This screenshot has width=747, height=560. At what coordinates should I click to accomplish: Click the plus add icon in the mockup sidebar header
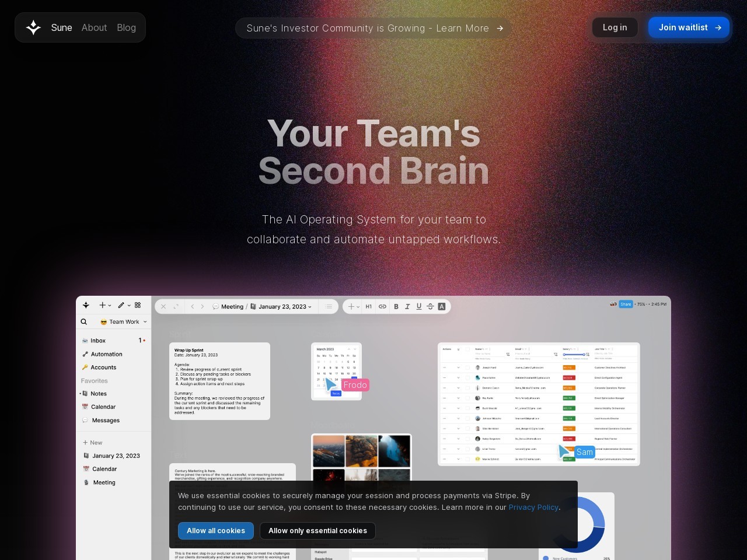pos(102,305)
